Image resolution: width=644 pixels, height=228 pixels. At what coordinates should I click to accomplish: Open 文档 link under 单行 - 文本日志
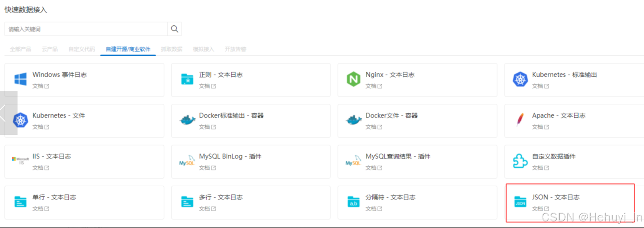click(x=41, y=209)
